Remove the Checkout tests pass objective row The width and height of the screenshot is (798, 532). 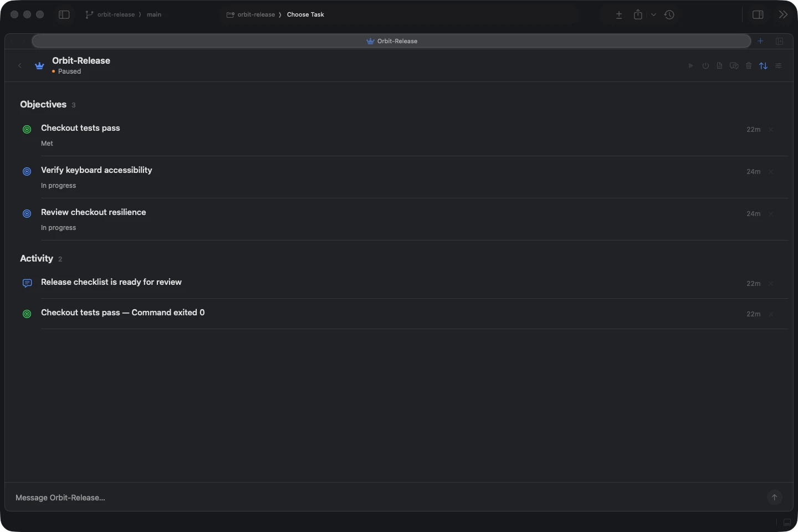(771, 130)
